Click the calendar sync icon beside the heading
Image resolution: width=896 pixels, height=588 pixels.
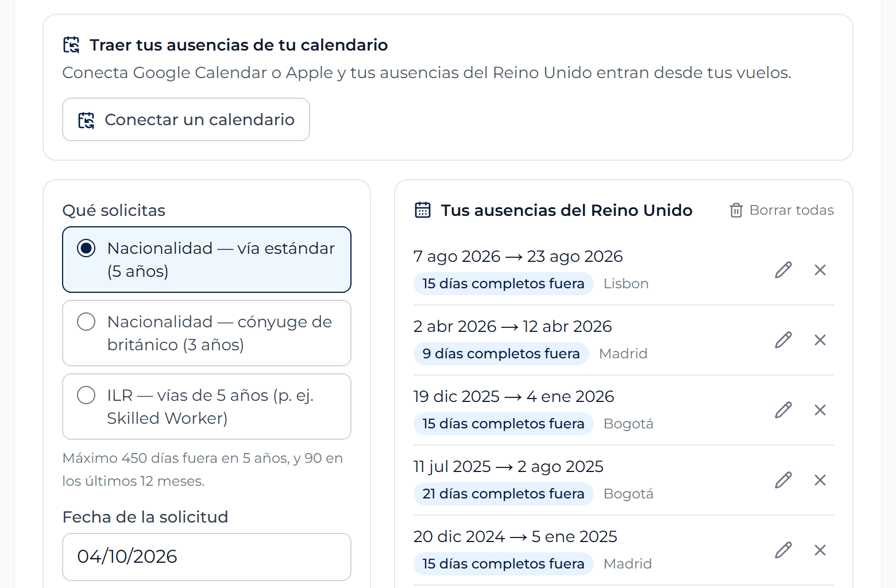71,45
